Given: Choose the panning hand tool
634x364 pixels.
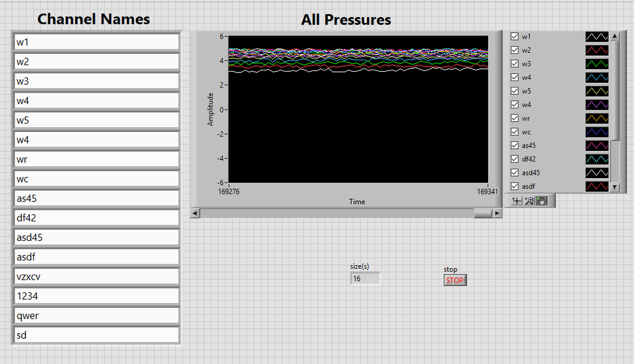Looking at the screenshot, I should point(541,201).
